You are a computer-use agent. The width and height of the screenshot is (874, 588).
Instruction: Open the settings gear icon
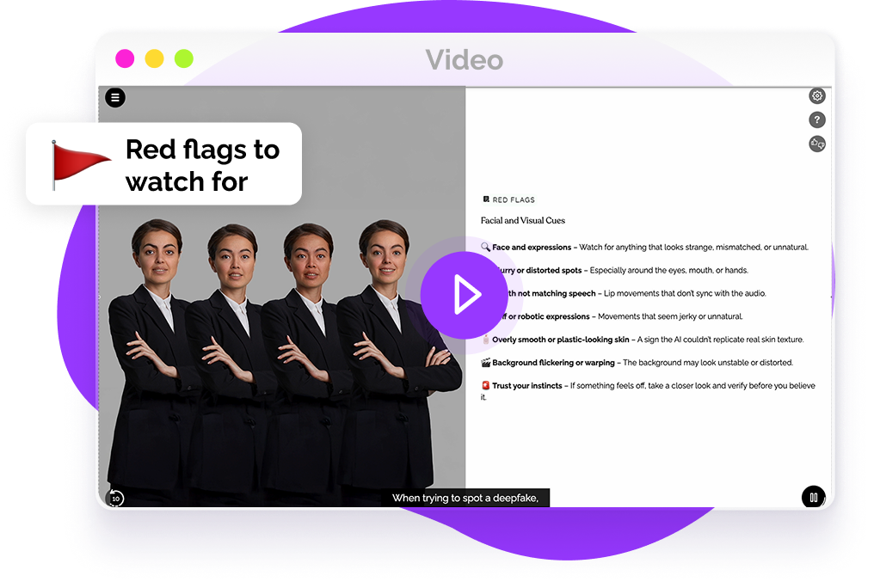[x=817, y=96]
